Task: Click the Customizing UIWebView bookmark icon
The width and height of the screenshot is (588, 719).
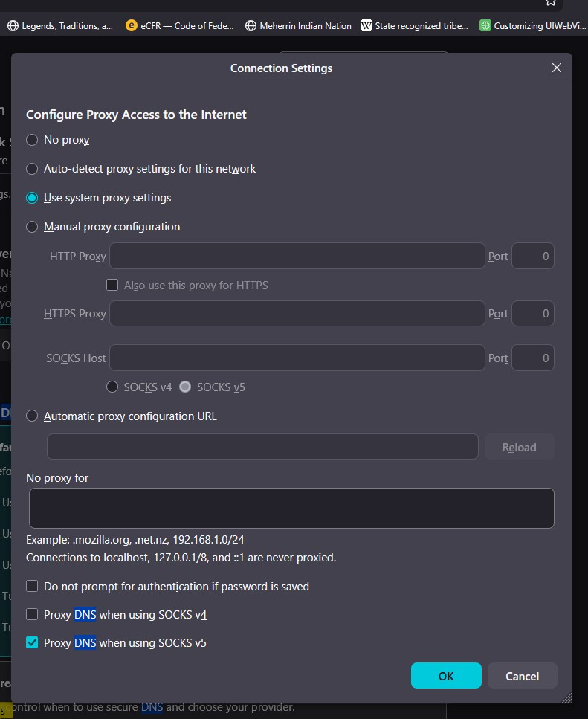Action: [x=485, y=25]
